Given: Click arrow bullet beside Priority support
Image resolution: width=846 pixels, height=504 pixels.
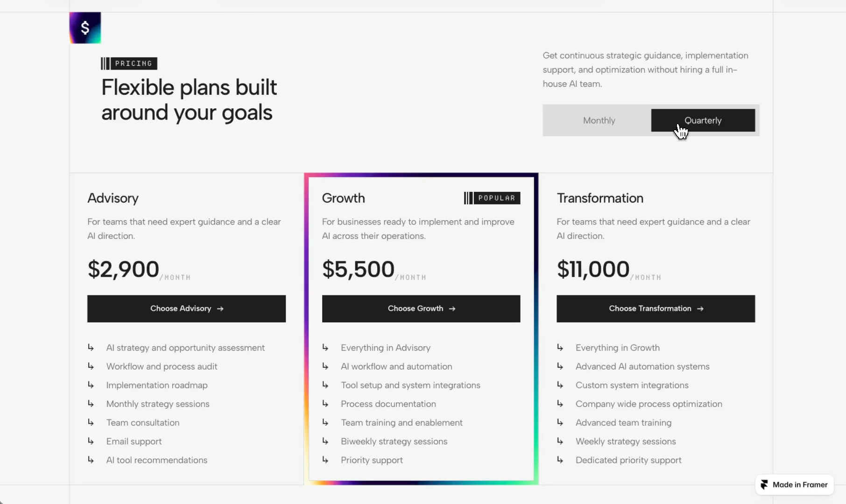Looking at the screenshot, I should [325, 460].
